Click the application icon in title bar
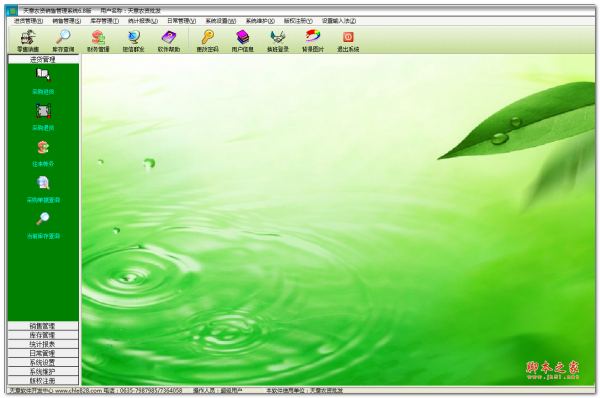 [x=12, y=11]
